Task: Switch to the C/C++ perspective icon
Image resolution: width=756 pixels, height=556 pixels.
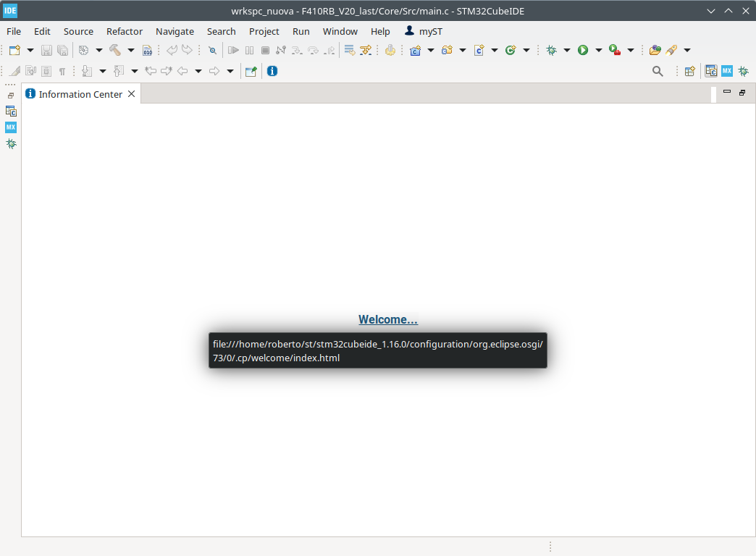Action: pos(711,70)
